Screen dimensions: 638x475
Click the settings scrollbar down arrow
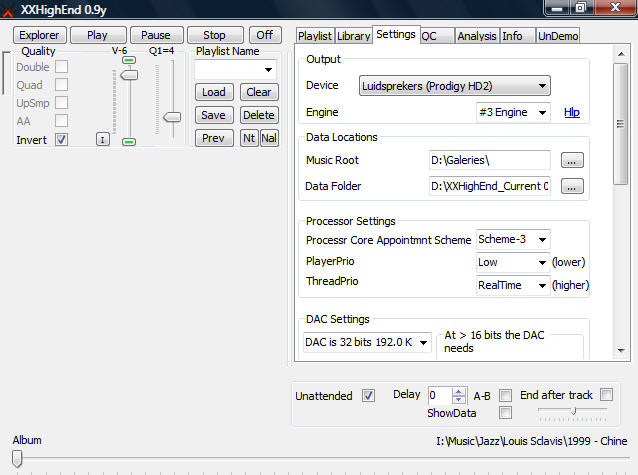(621, 350)
